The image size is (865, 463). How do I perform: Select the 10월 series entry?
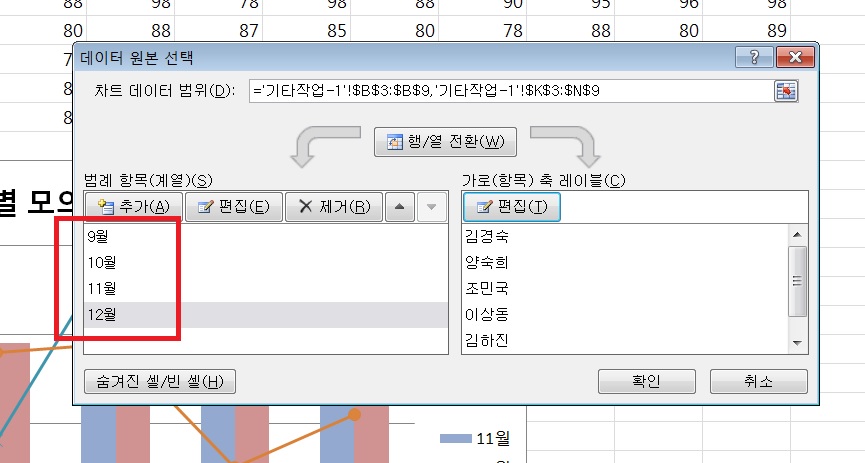click(102, 264)
